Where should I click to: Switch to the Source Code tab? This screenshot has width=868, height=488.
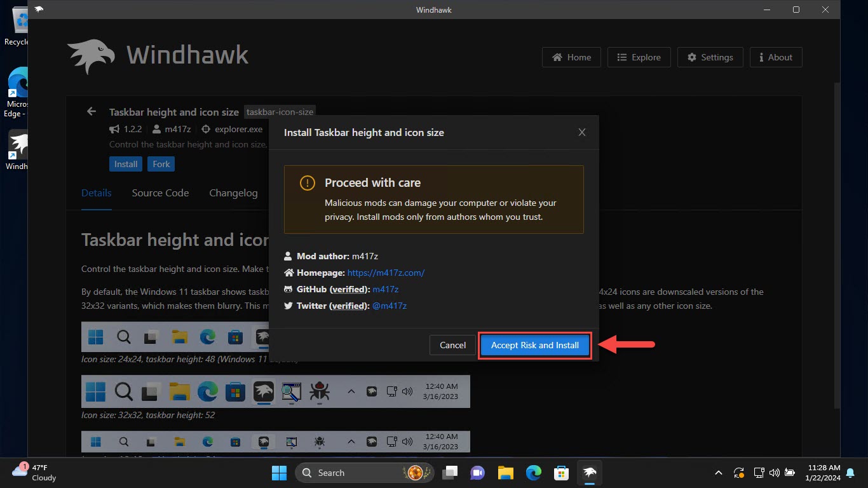tap(160, 193)
